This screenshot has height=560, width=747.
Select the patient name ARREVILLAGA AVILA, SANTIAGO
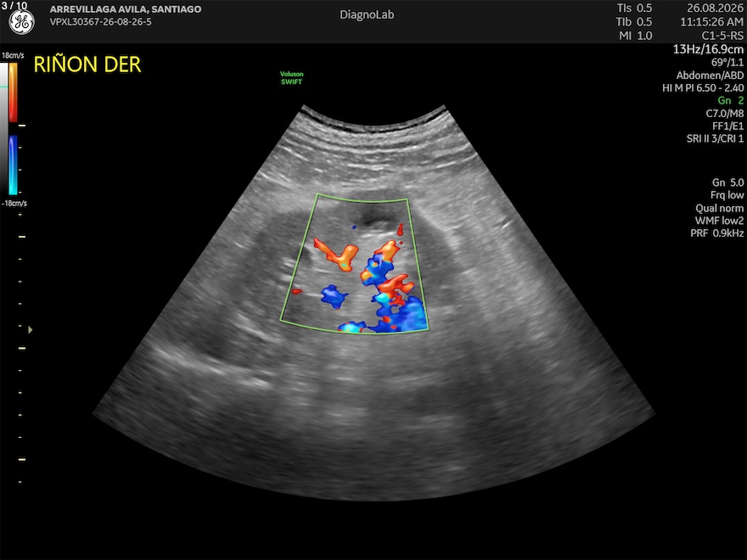pos(126,9)
